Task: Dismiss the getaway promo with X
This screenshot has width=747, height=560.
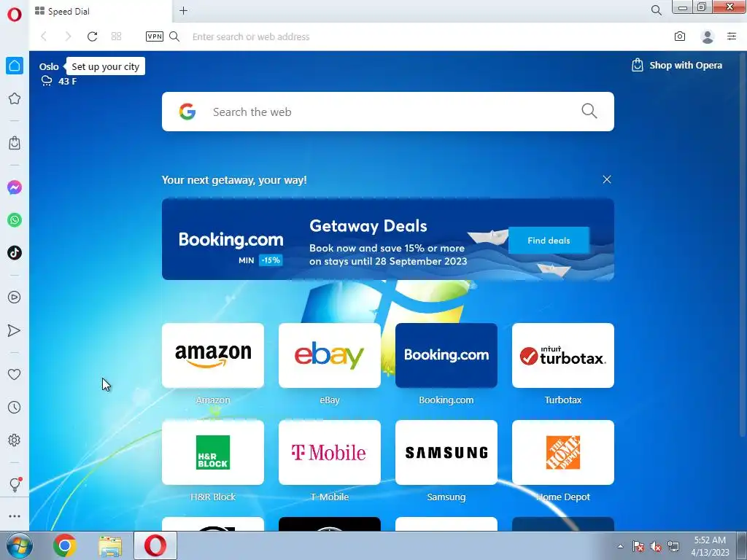Action: point(606,179)
